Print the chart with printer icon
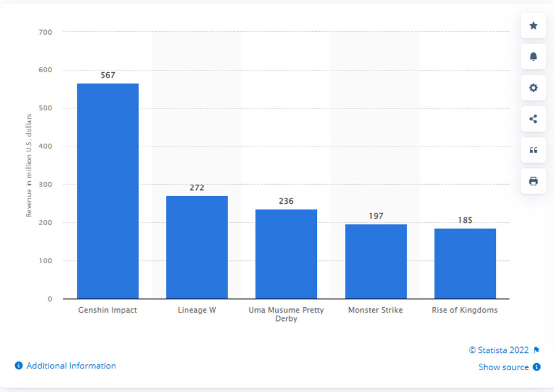Screen dimensions: 554x392 (533, 181)
